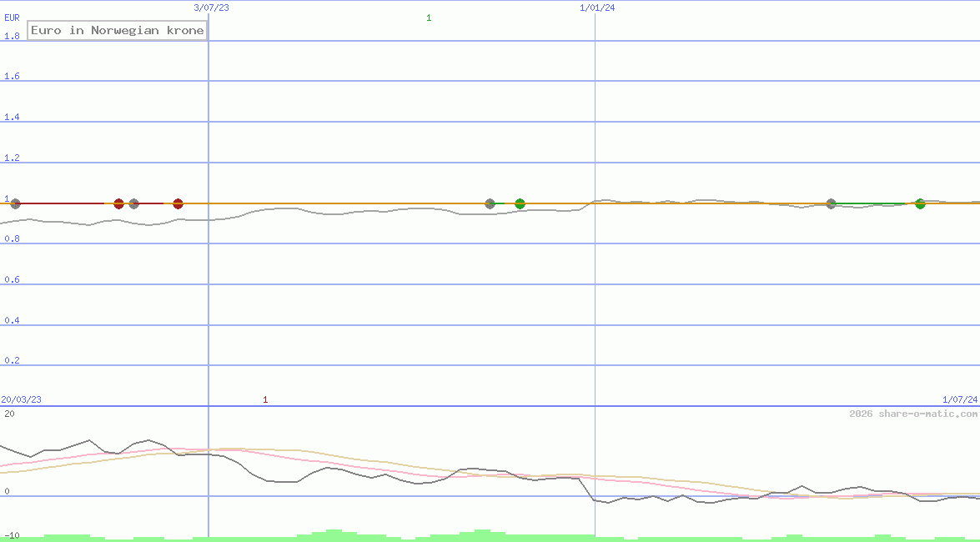Select the 1/07/24 end date label
Viewport: 980px width, 542px height.
960,399
